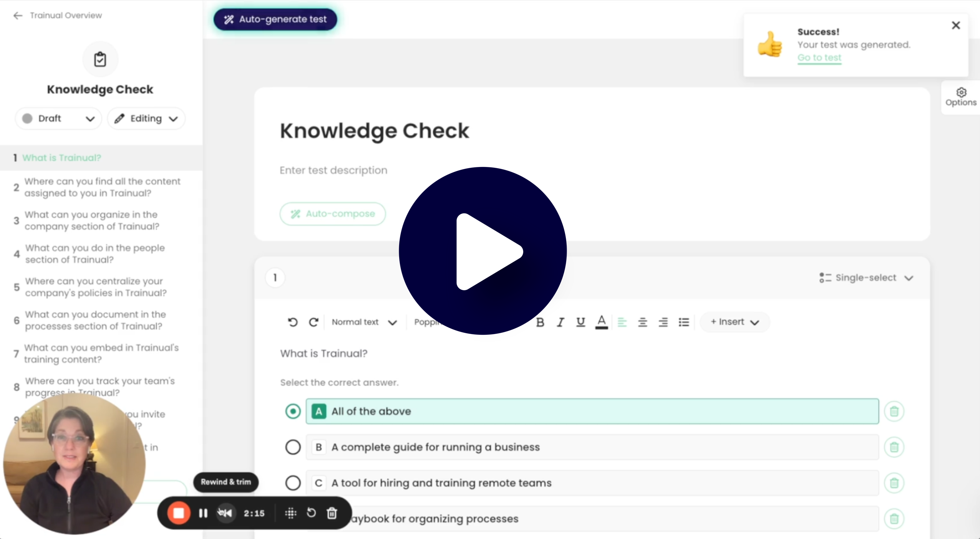This screenshot has width=980, height=539.
Task: Click the bulleted list icon
Action: pos(684,322)
